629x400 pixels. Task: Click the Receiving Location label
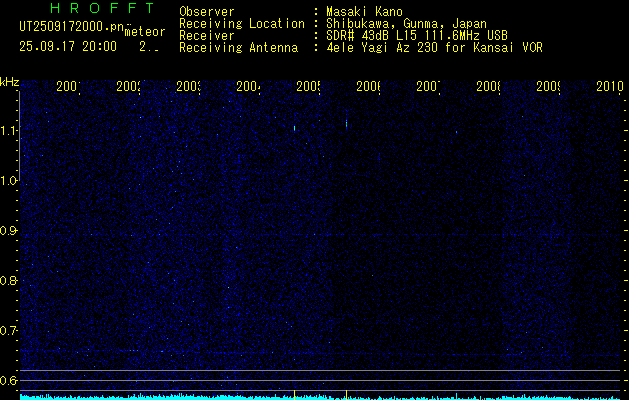[242, 24]
